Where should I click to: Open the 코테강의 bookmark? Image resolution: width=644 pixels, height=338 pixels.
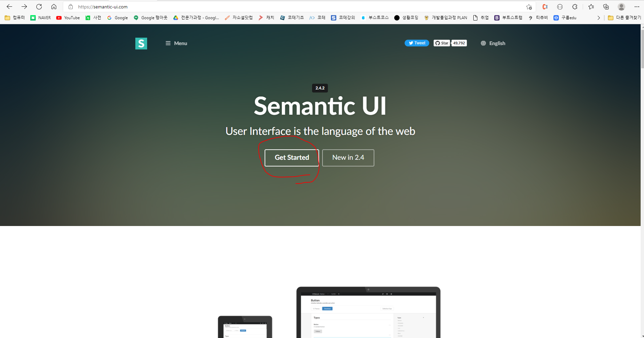(343, 18)
